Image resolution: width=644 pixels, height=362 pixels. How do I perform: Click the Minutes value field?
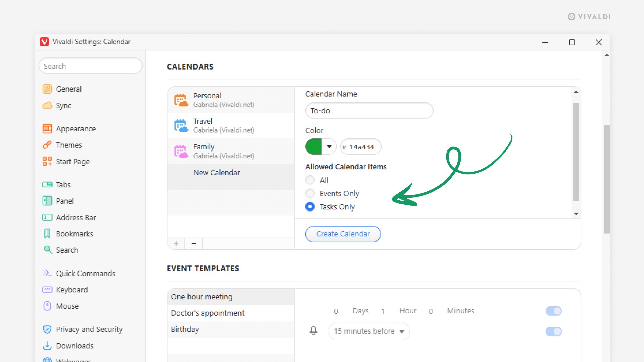coord(431,311)
